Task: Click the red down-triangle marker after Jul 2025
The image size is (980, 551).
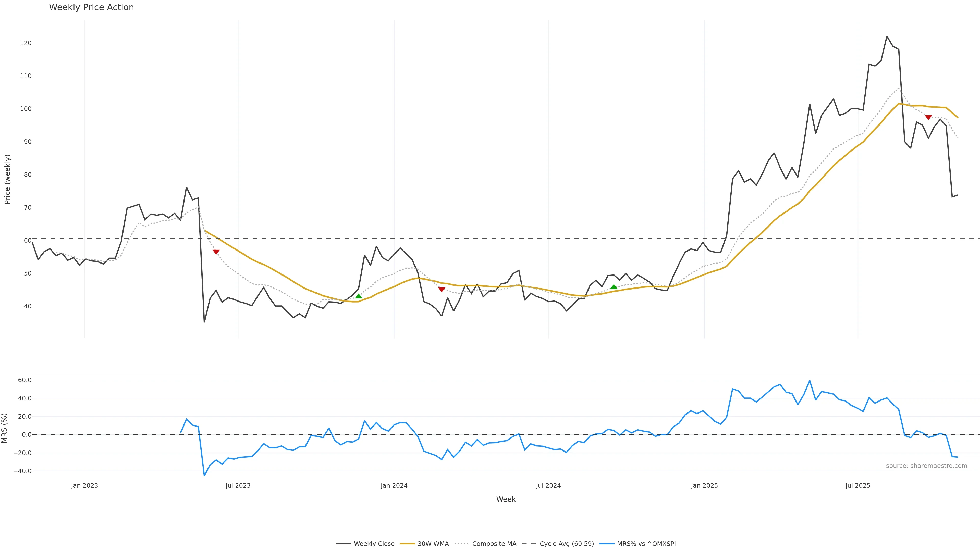Action: coord(928,118)
